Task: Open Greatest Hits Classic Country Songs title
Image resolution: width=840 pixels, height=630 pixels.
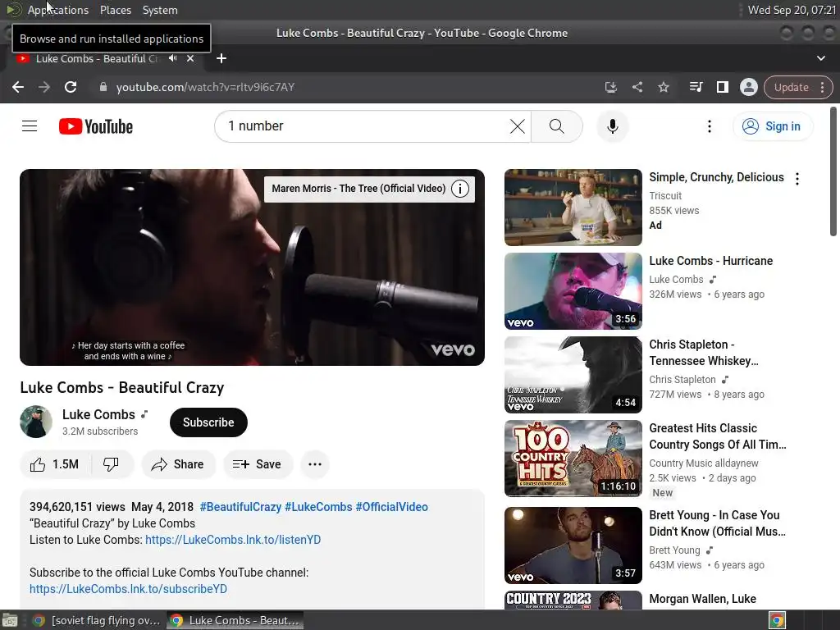Action: [x=718, y=436]
